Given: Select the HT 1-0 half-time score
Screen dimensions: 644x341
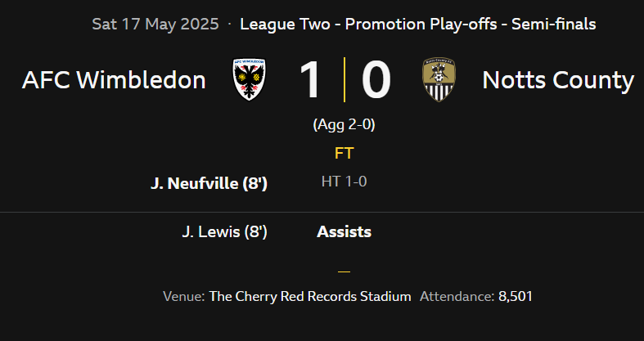Looking at the screenshot, I should pyautogui.click(x=345, y=182).
